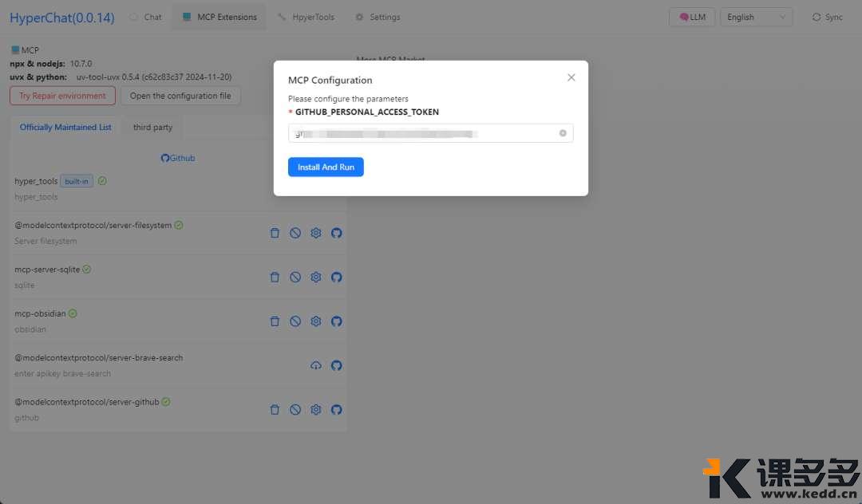Open GitHub page icon for server-brave-search
The width and height of the screenshot is (862, 504).
[337, 365]
